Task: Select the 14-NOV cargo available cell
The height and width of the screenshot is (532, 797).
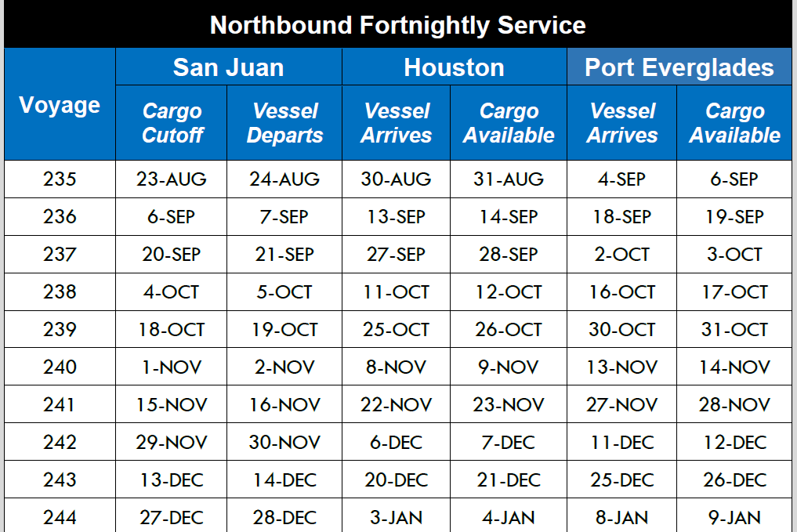Action: point(734,367)
